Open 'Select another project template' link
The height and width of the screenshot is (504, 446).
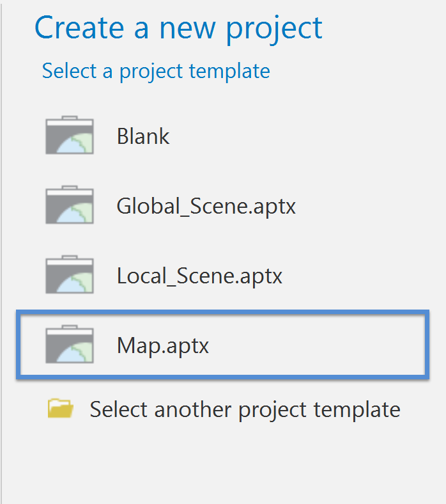coord(245,409)
